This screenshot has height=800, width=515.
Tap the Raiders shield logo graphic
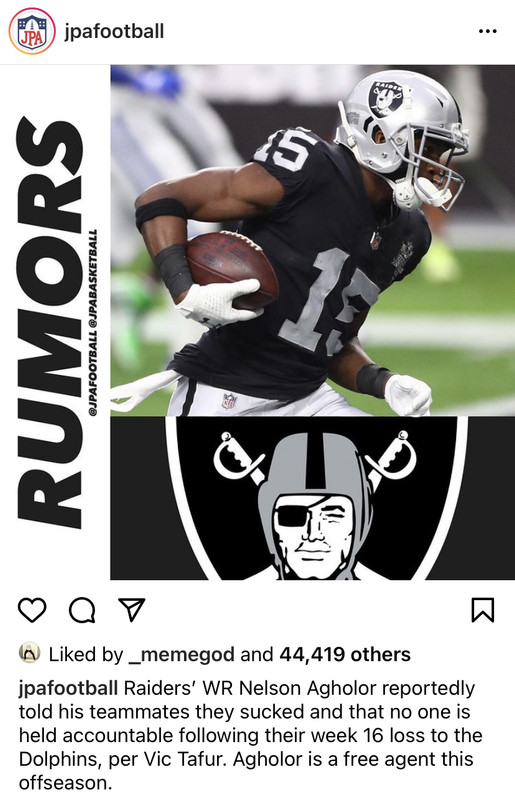click(x=312, y=497)
